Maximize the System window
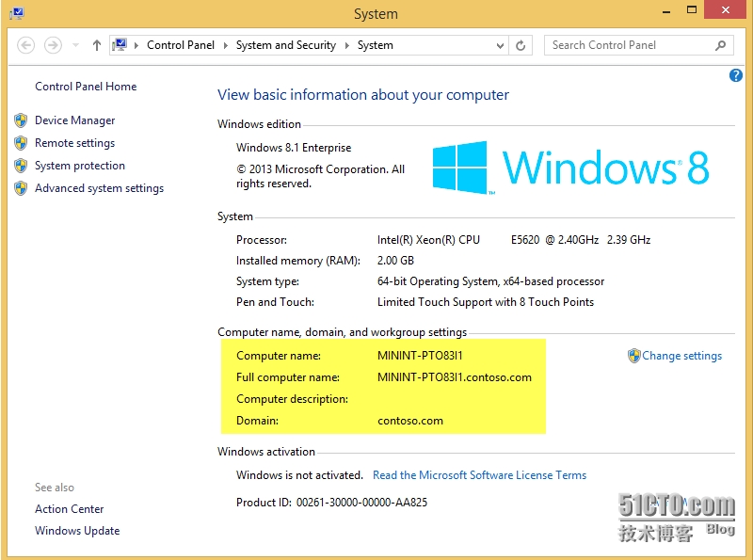Image resolution: width=753 pixels, height=560 pixels. point(692,10)
